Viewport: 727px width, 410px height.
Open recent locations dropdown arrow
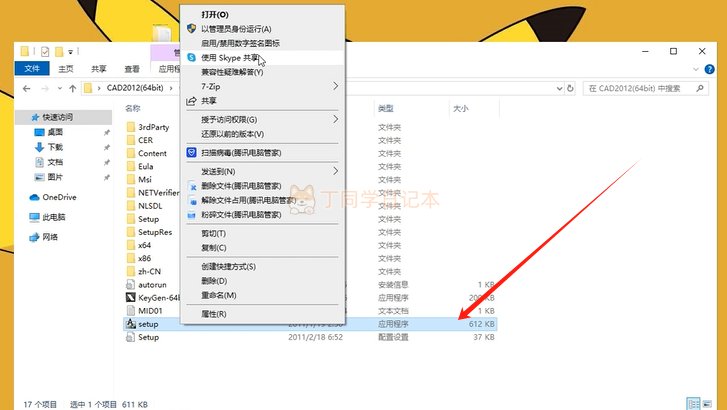(60, 88)
